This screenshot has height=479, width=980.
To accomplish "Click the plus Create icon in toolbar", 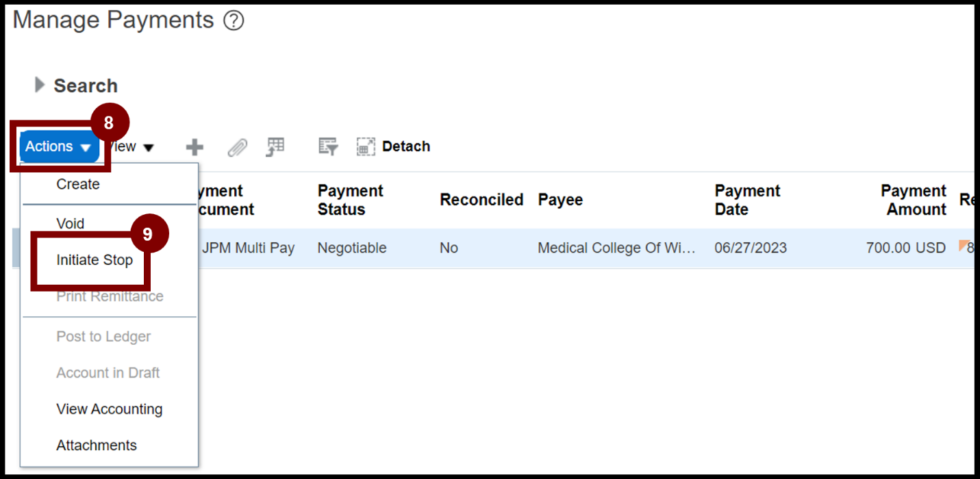I will 195,146.
